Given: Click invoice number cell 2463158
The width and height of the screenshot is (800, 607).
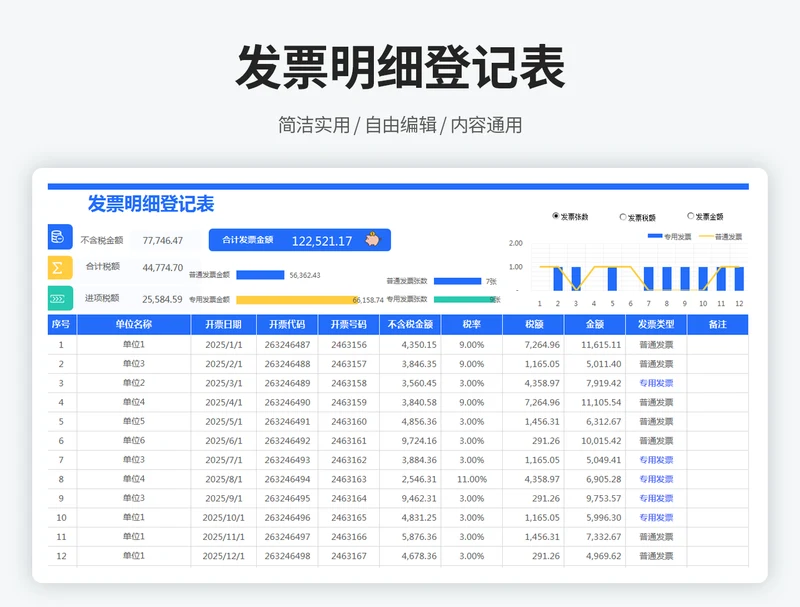Looking at the screenshot, I should (349, 383).
